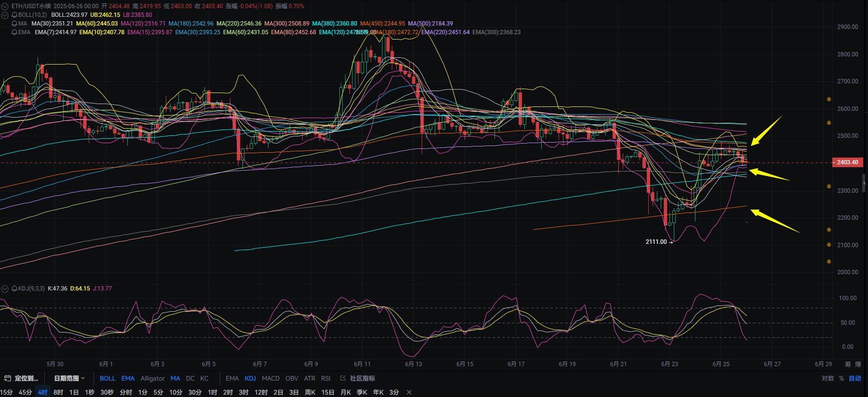Viewport: 868px width, 397px height.
Task: Enable the ATR sub-chart indicator
Action: point(310,378)
